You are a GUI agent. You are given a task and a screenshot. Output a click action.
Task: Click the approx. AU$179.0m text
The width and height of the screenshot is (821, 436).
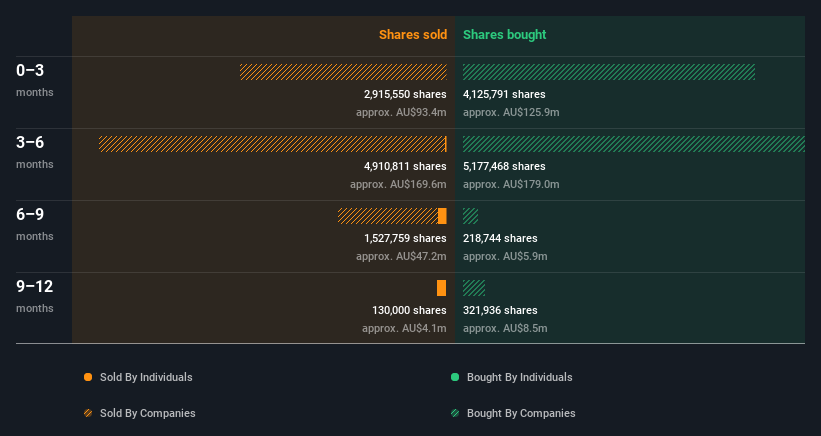(x=511, y=185)
